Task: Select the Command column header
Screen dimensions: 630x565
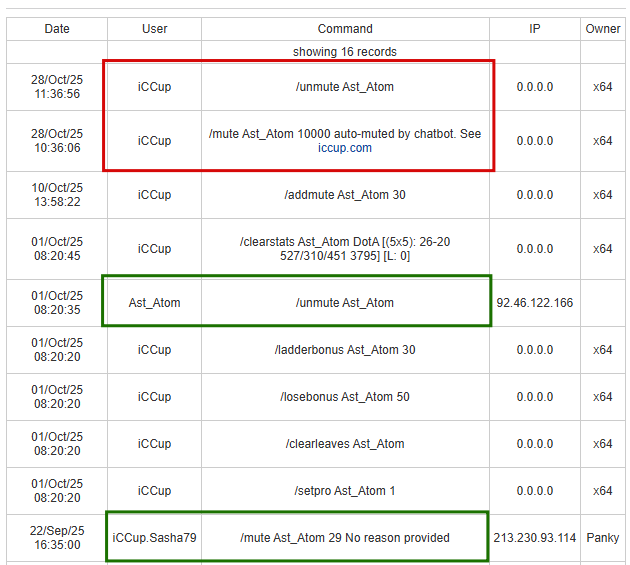Action: (345, 29)
